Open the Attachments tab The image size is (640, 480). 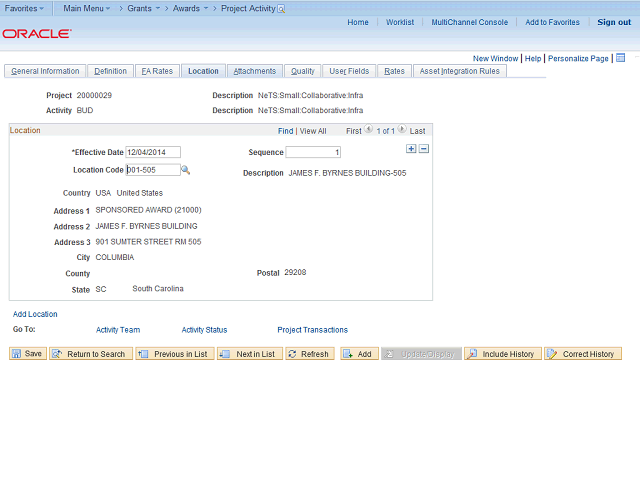tap(255, 71)
